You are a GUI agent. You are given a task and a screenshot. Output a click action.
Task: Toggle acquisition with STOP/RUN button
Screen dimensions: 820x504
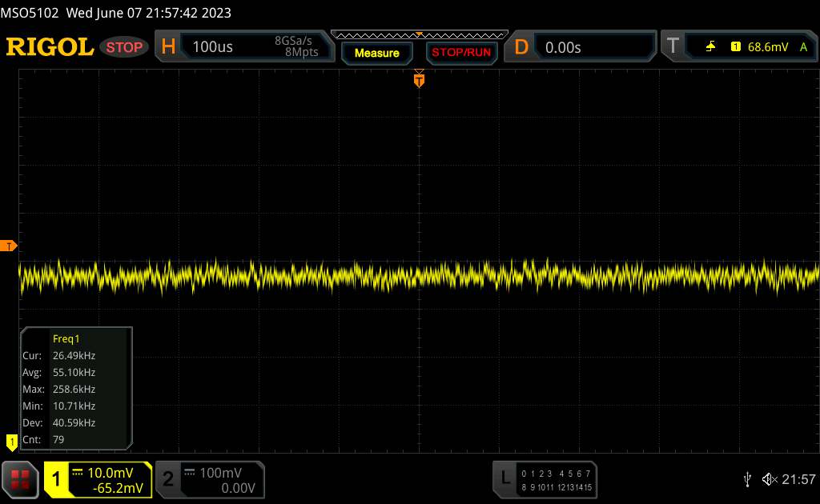tap(461, 53)
